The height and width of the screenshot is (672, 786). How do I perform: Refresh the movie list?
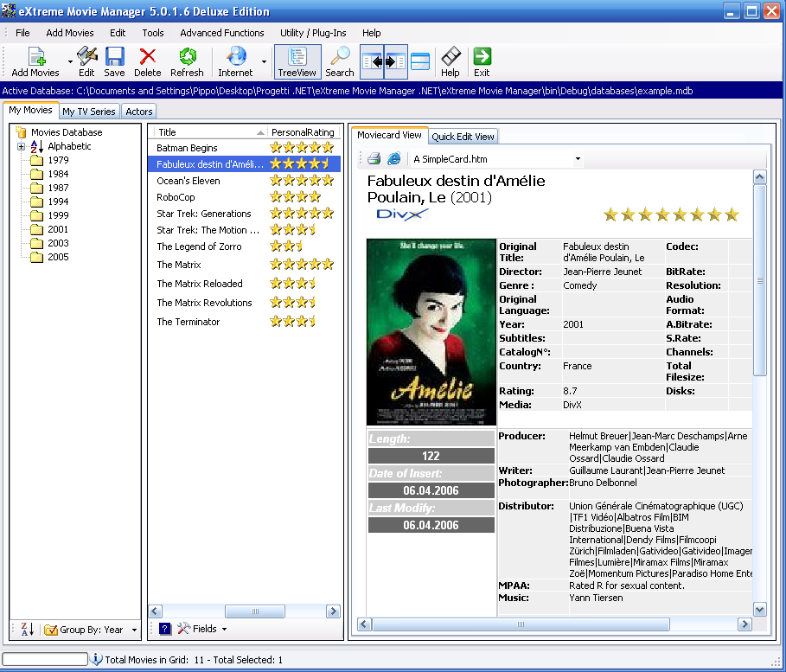(187, 58)
